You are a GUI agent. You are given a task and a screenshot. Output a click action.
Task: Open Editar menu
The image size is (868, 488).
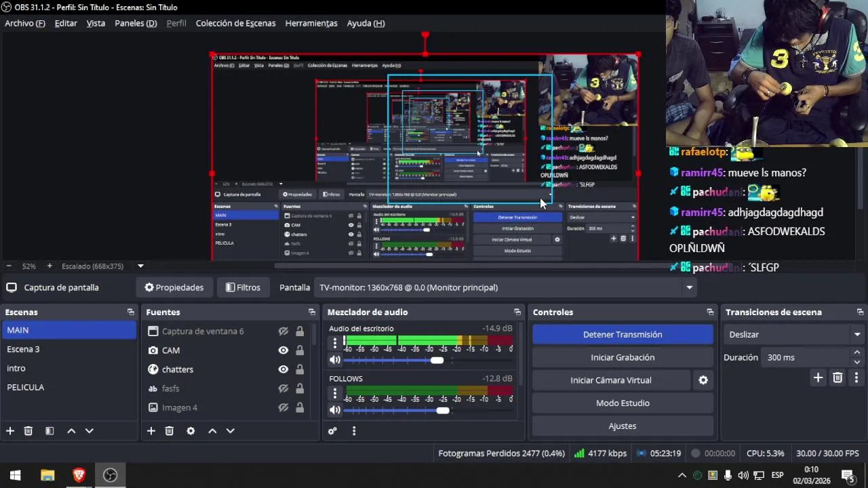click(66, 23)
